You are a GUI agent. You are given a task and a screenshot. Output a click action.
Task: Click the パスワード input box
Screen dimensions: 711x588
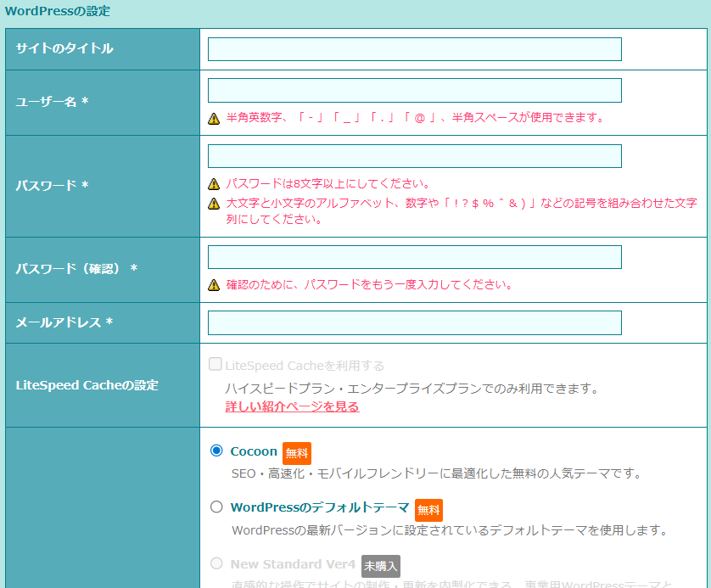pos(414,156)
